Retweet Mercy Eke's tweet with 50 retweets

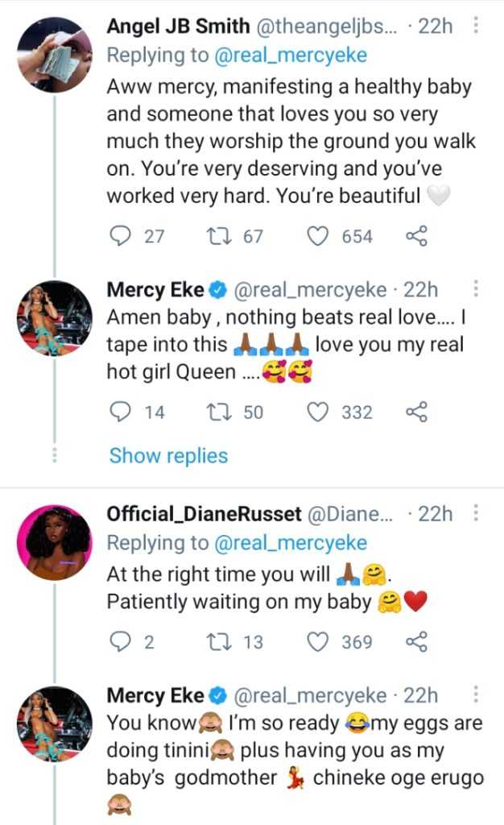coord(217,412)
